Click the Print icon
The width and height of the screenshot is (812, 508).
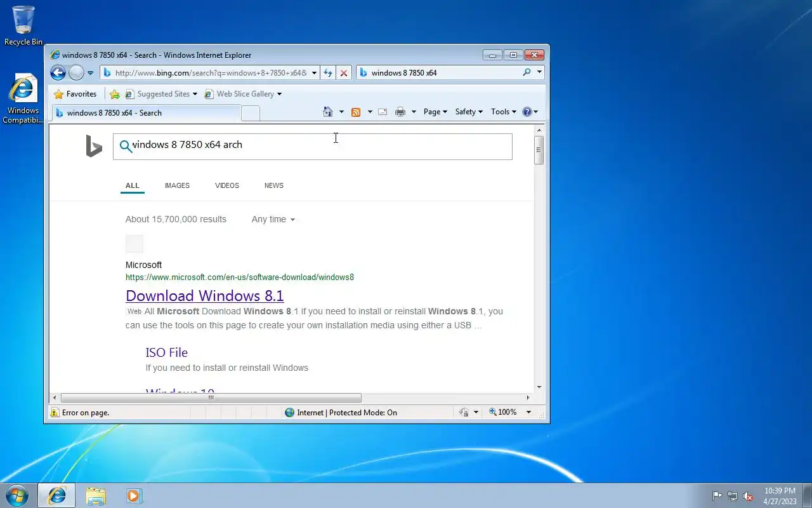[400, 112]
